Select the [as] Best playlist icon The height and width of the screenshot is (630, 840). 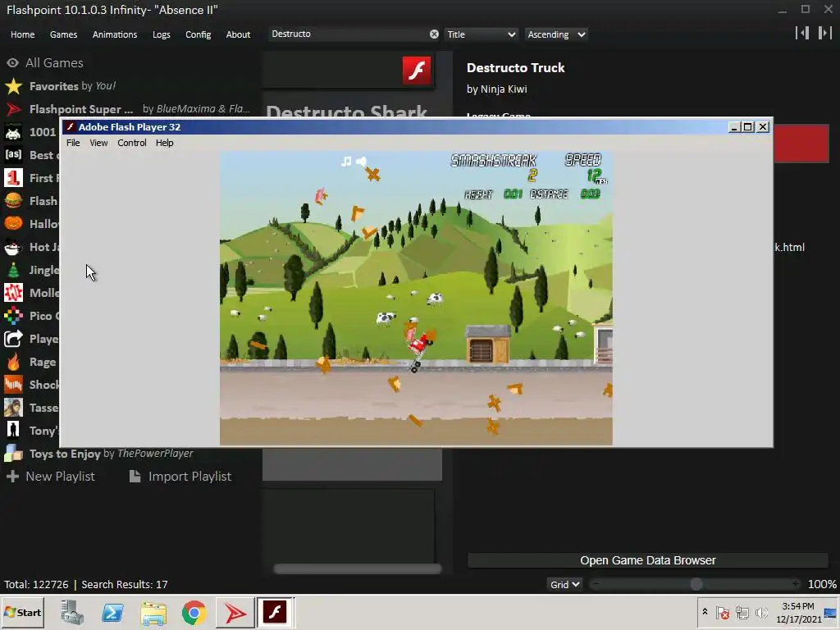[x=13, y=155]
